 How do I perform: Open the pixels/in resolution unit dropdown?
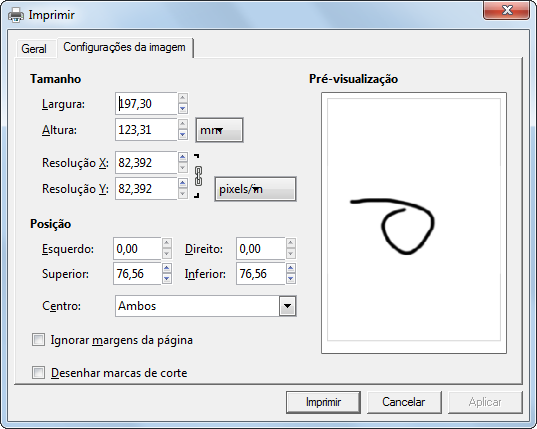(x=255, y=189)
